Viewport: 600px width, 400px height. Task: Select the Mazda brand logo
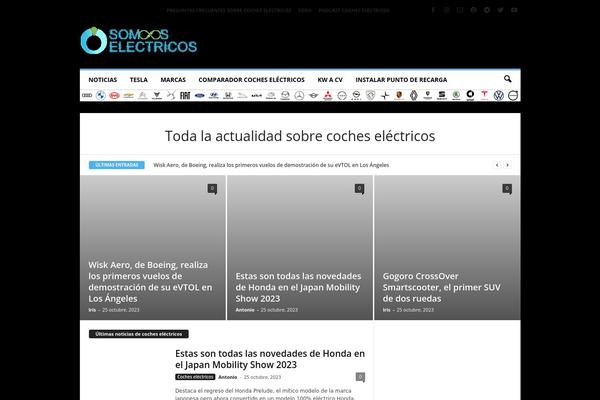click(x=285, y=95)
